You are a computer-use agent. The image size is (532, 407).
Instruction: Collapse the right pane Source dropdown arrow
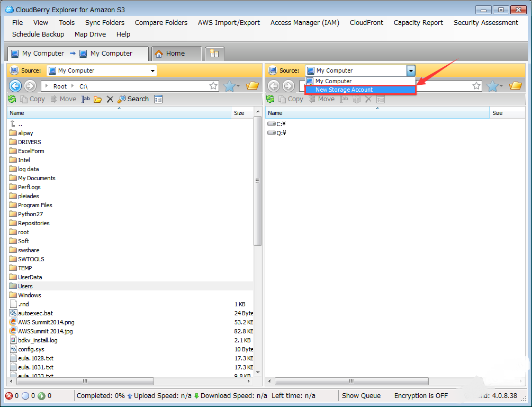[411, 70]
